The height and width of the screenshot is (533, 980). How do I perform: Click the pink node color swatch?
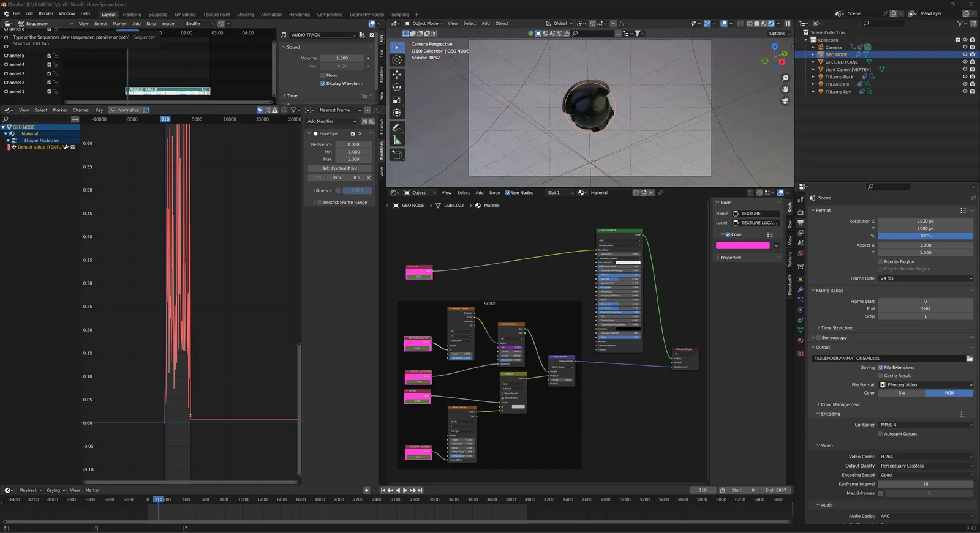point(742,245)
